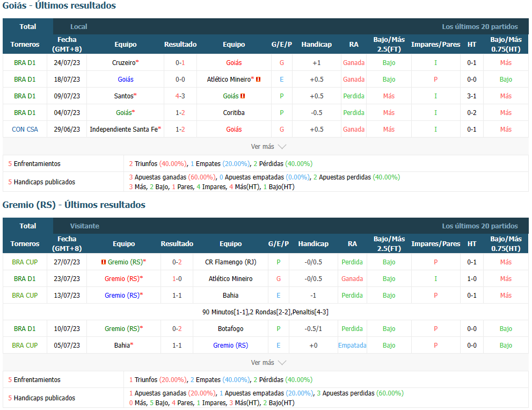
Task: Click Torneros header in Goiás table
Action: [25, 45]
